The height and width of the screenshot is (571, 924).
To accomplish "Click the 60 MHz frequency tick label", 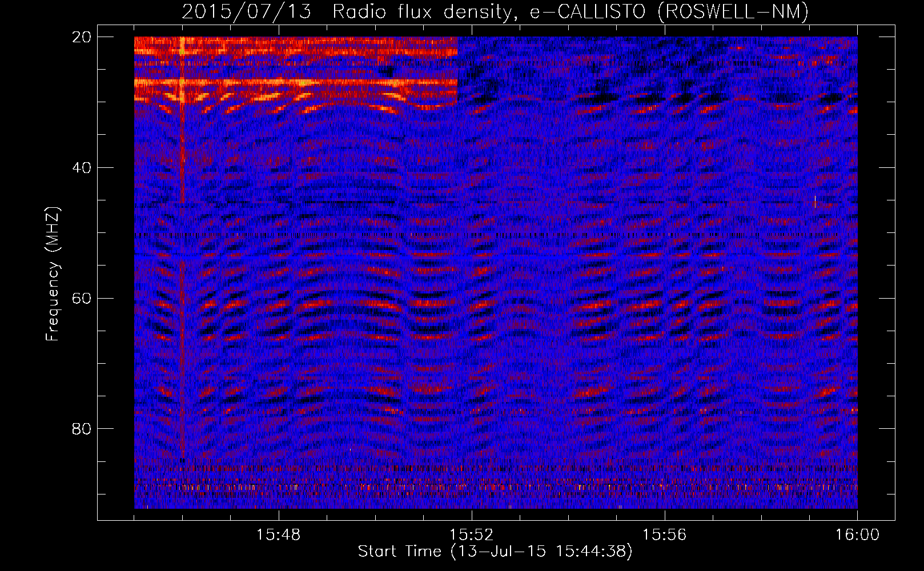I will pos(82,299).
